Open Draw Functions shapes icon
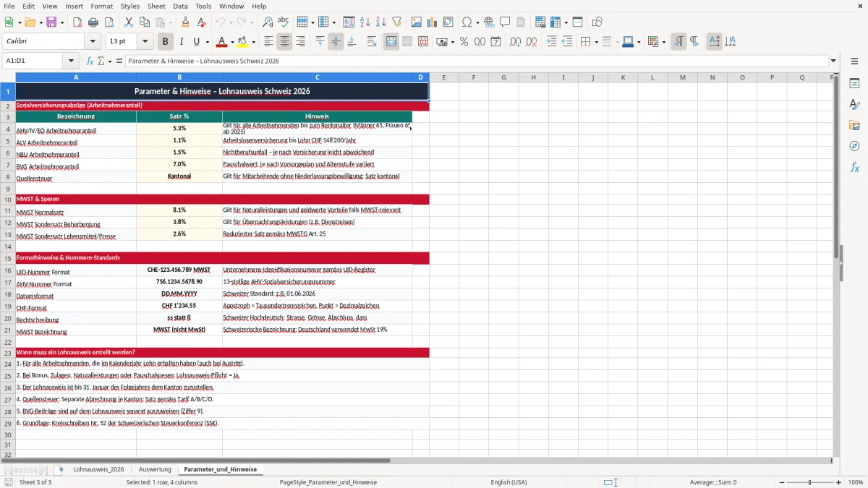This screenshot has height=488, width=868. [597, 22]
